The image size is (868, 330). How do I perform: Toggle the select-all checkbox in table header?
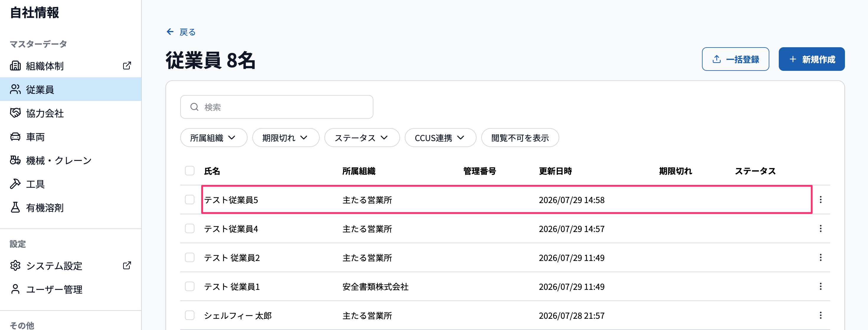(x=190, y=171)
